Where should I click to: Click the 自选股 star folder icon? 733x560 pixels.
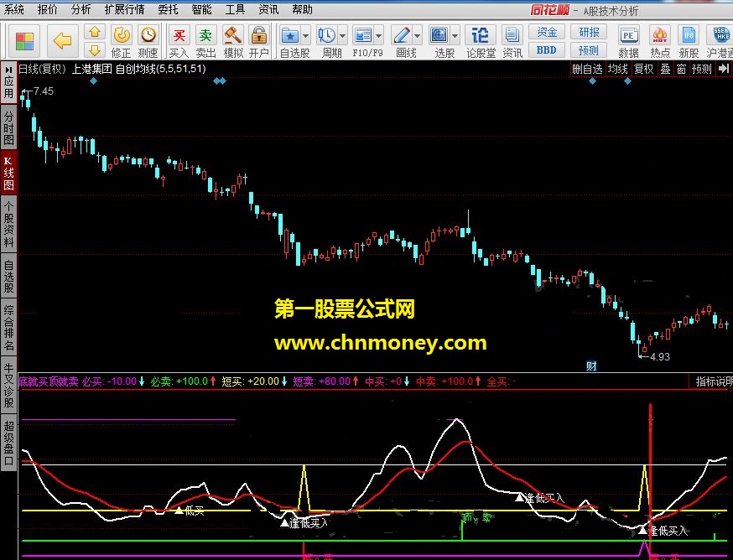[x=290, y=35]
